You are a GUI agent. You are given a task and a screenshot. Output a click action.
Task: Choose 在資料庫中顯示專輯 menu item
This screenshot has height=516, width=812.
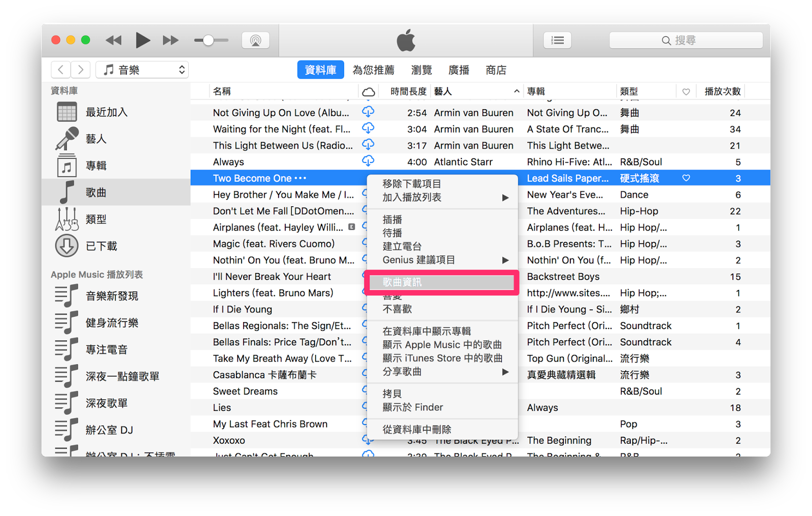click(442, 331)
